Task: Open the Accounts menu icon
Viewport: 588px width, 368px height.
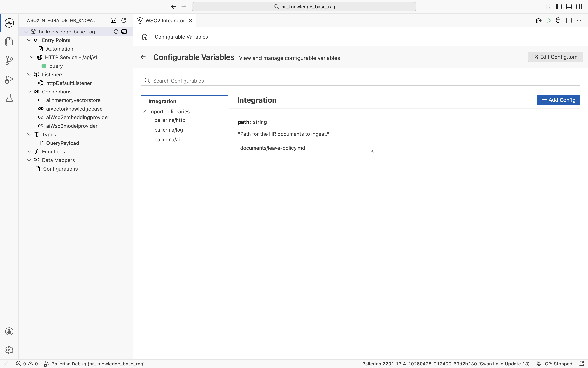Action: 9,331
